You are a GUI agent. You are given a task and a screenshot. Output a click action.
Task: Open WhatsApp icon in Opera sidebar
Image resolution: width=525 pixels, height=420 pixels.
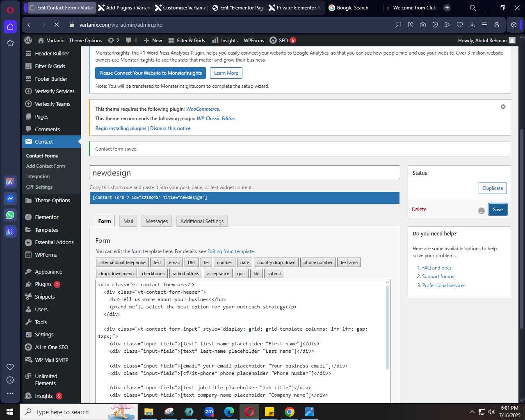10,215
